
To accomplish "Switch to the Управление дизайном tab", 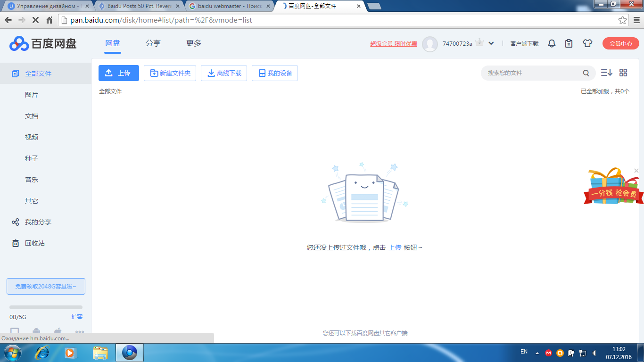I will pyautogui.click(x=49, y=6).
